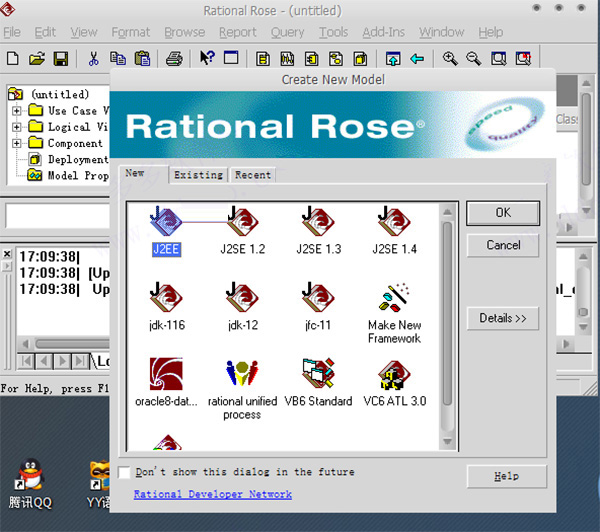Screen dimensions: 600x532
Task: Select the Make New Framework icon
Action: pos(394,298)
